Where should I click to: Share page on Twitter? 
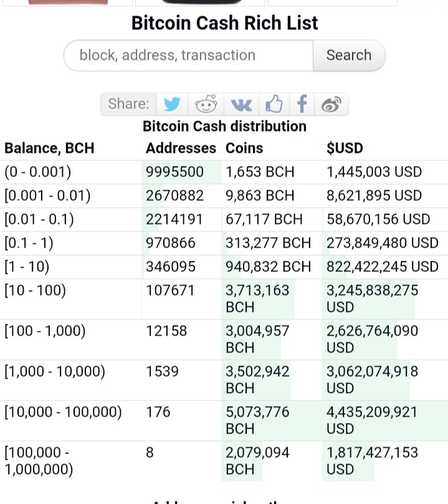point(172,104)
